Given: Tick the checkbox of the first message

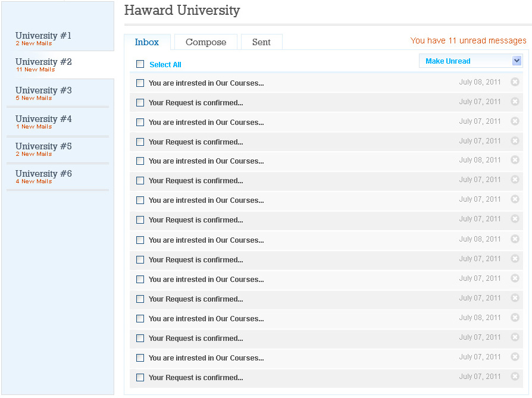Looking at the screenshot, I should (x=140, y=83).
